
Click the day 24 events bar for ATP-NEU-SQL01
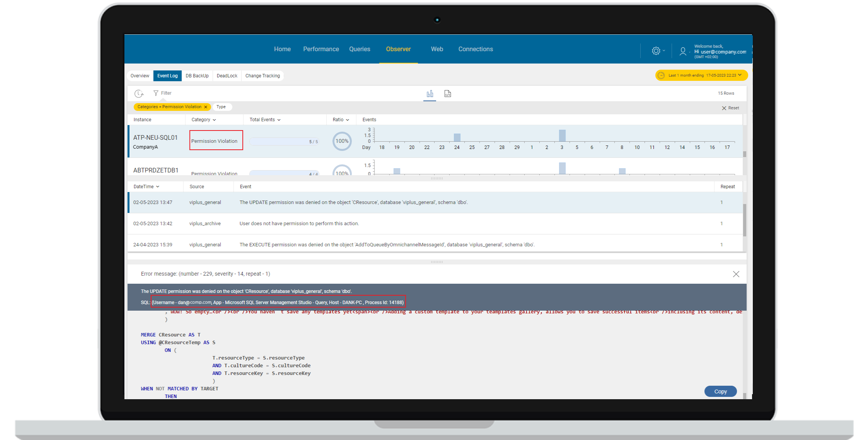tap(457, 137)
